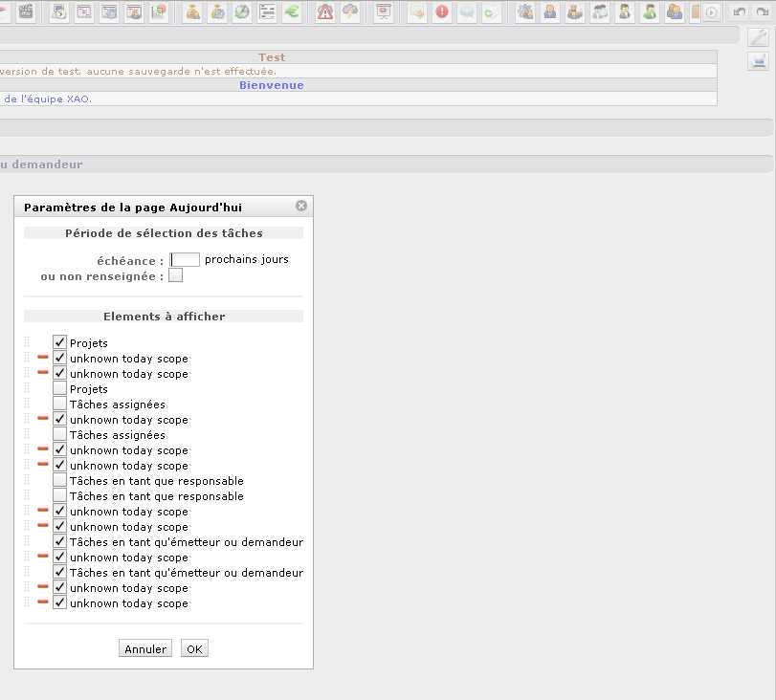Check the first Tâches assignées checkbox
This screenshot has height=700, width=776.
(x=60, y=405)
